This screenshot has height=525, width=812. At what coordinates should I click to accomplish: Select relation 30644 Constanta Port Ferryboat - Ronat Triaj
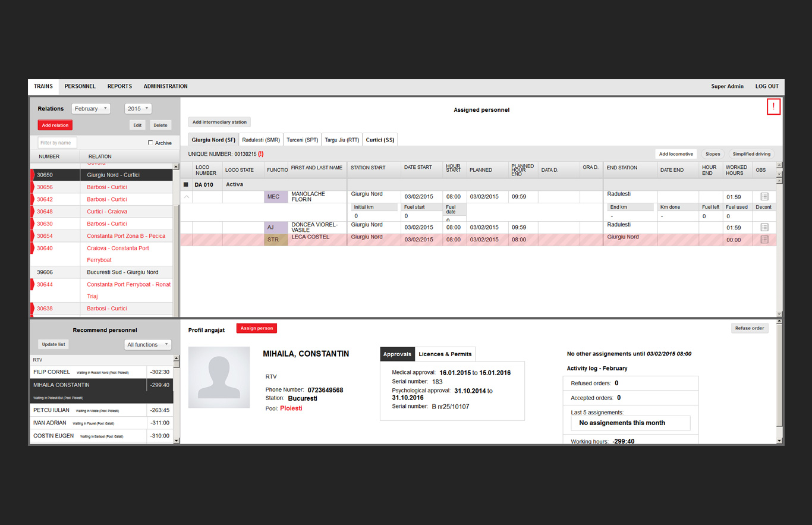point(102,290)
